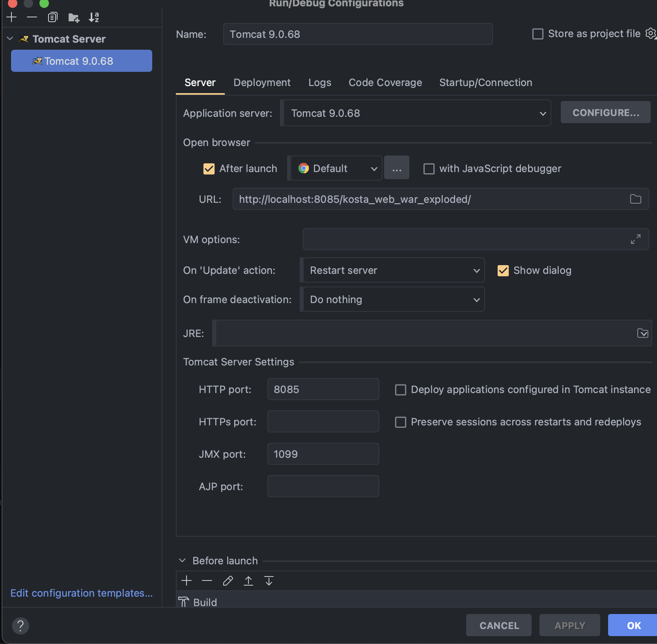Copy configuration icon in top toolbar

click(52, 17)
